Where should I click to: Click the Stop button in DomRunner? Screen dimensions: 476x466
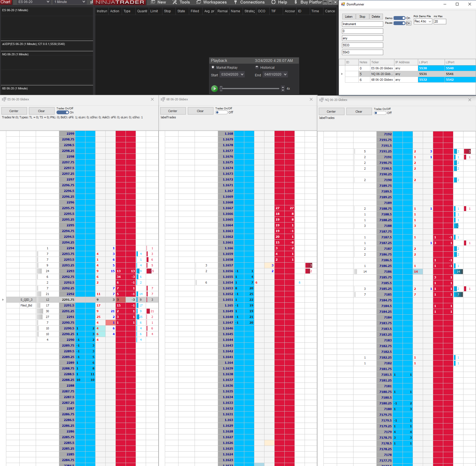(362, 17)
